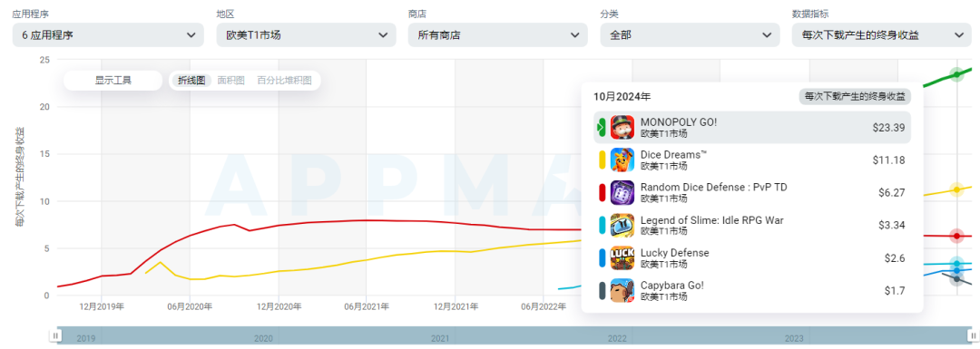The height and width of the screenshot is (349, 980).
Task: Click the 显示工具 button
Action: point(113,81)
